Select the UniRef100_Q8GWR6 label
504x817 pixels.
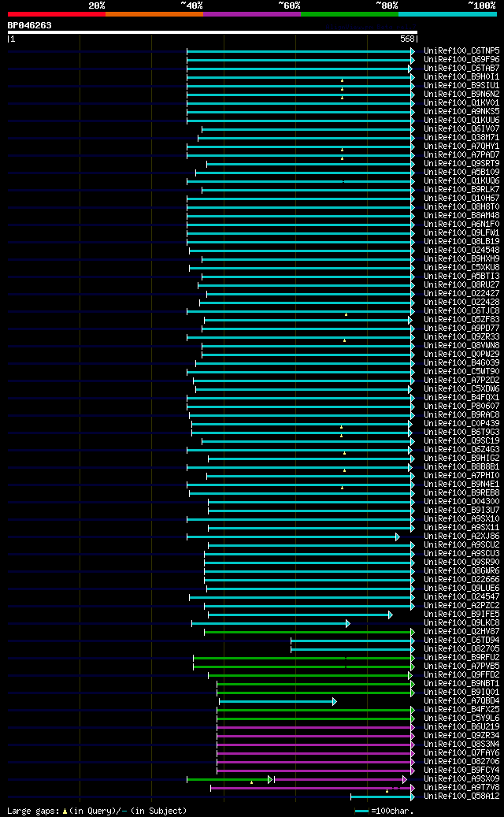(461, 570)
